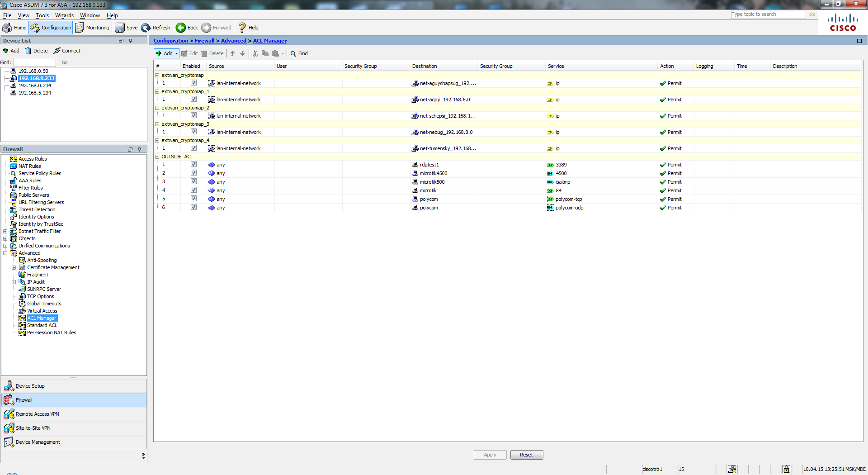
Task: Copy the selected ACL entry
Action: pos(265,53)
